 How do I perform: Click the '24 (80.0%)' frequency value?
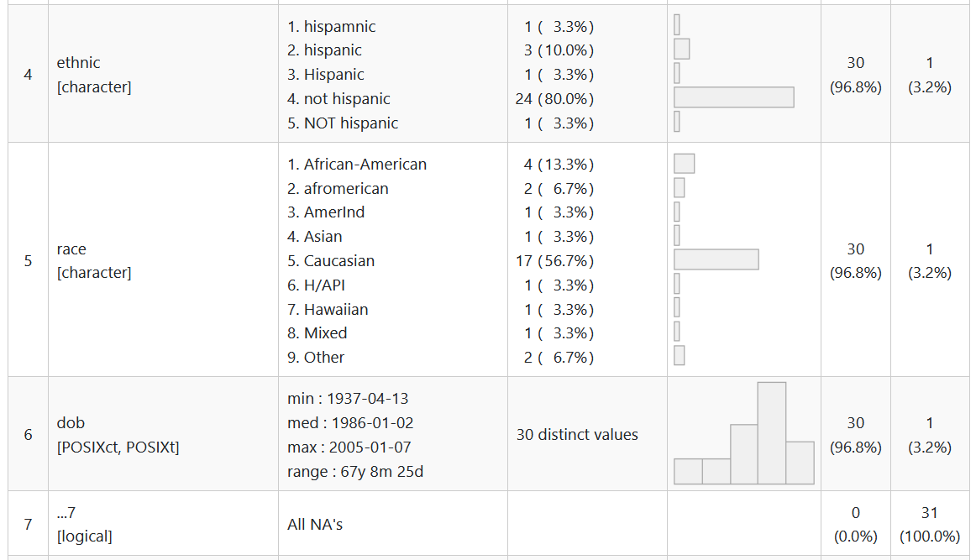click(554, 99)
